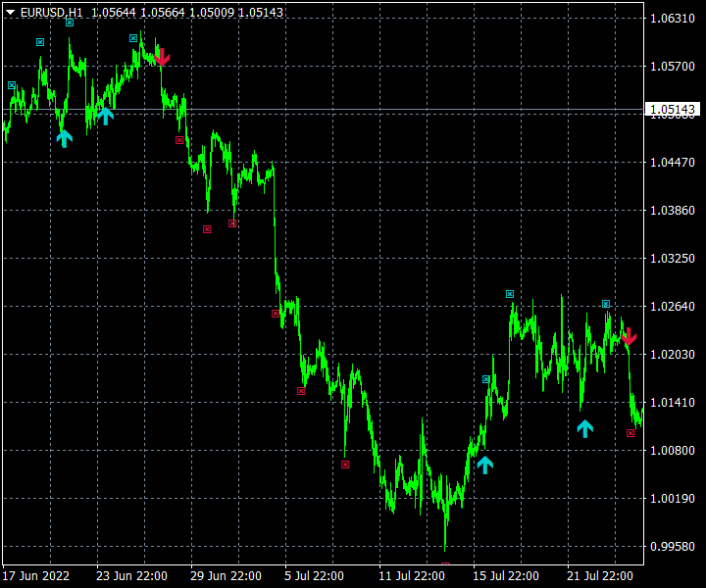Open the chart menu triangle beside EURUSD,H1
This screenshot has height=588, width=706.
click(x=11, y=13)
